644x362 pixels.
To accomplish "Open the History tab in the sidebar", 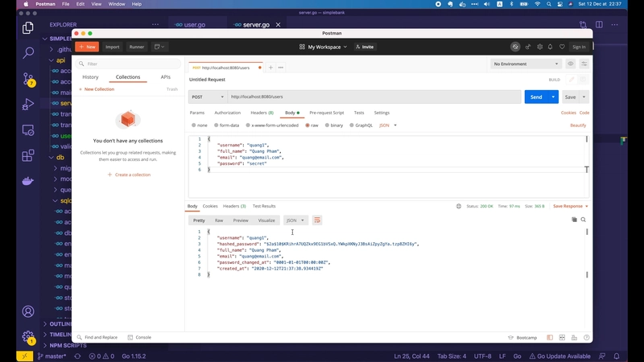I will click(90, 77).
